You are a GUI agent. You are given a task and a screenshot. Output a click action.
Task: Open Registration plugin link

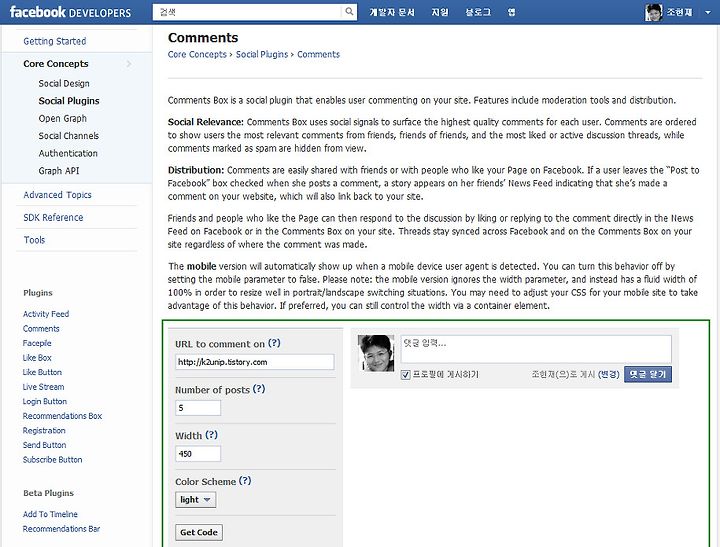coord(44,430)
